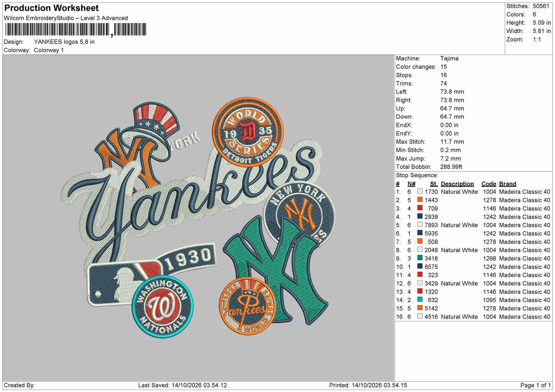
Task: Click the orange swatch in stop 2
Action: click(x=420, y=200)
